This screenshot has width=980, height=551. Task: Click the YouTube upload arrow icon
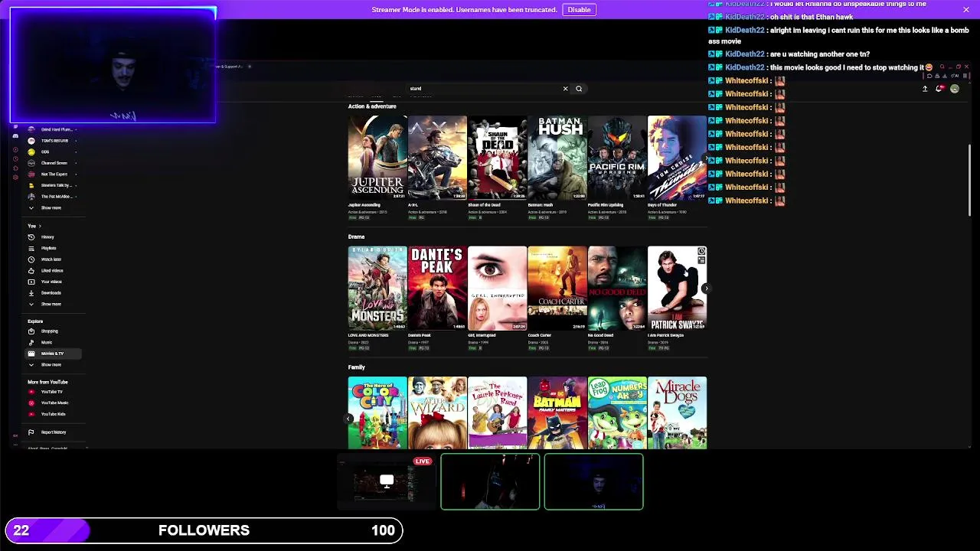(925, 89)
